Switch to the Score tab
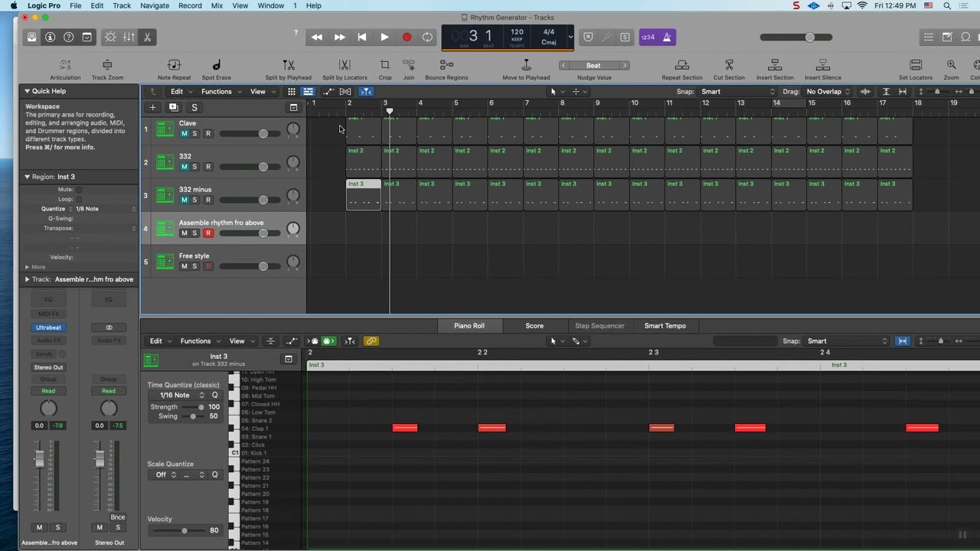The width and height of the screenshot is (980, 551). pos(534,326)
